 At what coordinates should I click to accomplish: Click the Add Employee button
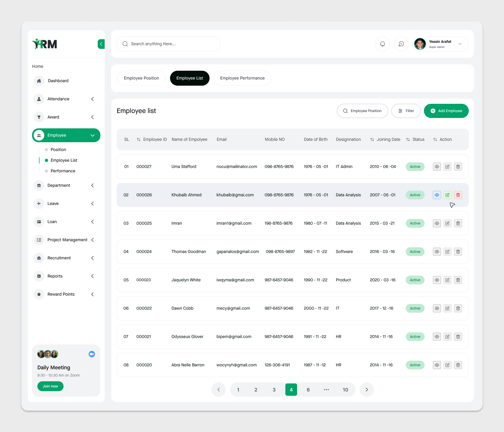[x=446, y=111]
